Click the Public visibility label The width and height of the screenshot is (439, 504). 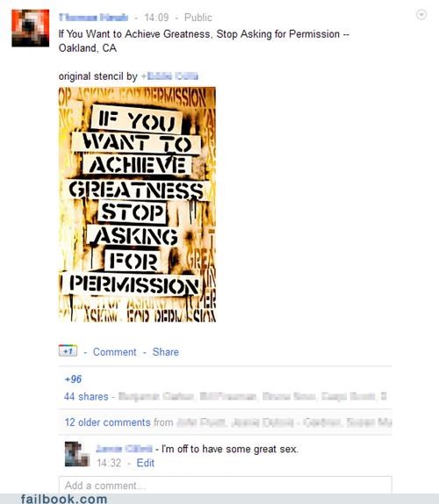198,18
